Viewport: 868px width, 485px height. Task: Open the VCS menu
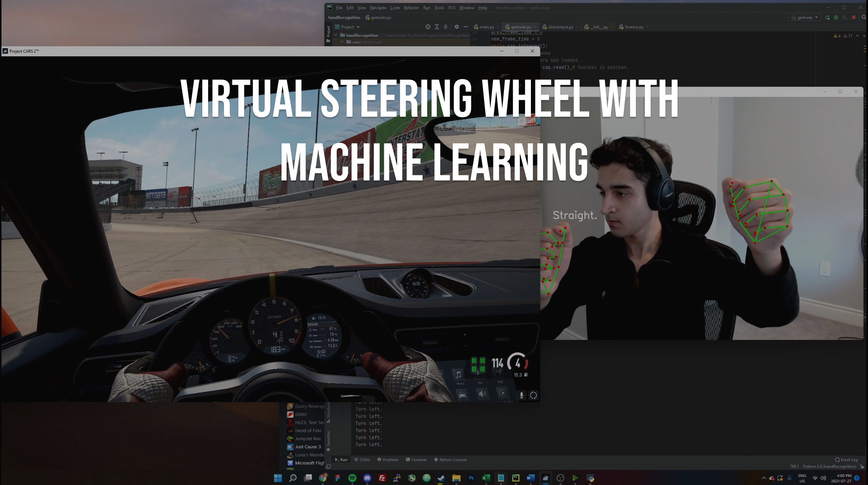452,8
